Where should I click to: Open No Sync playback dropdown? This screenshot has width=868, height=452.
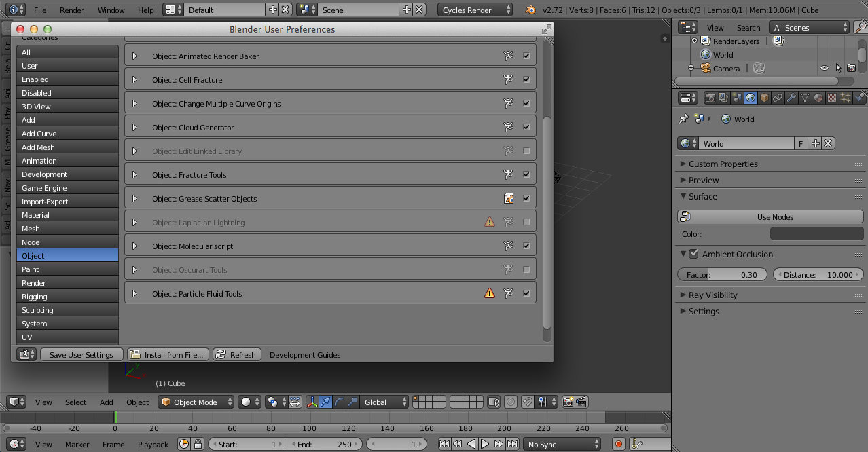tap(562, 444)
